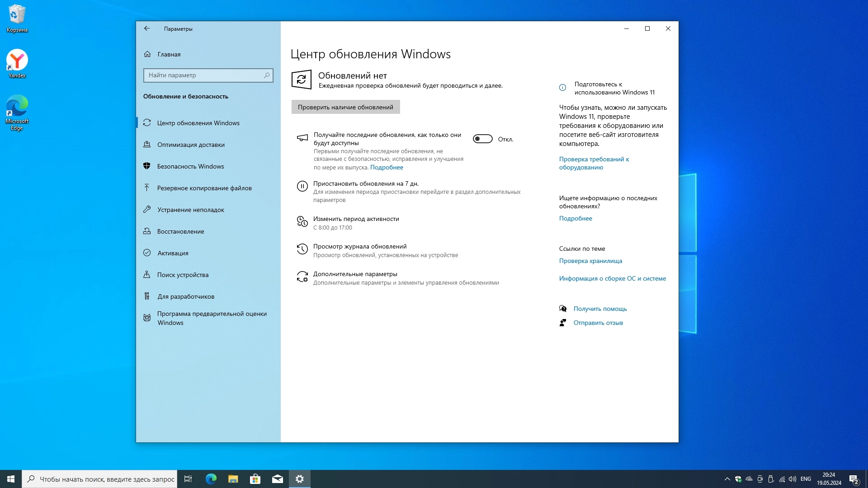Screen dimensions: 868x488
Task: Open Восстановление in the sidebar
Action: pos(180,231)
